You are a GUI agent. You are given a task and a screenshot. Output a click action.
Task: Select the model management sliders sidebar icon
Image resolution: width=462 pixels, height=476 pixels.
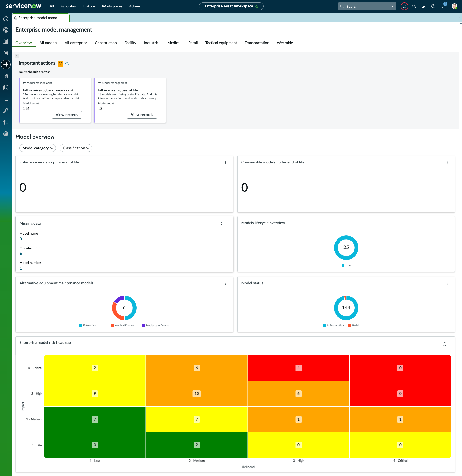coord(6,65)
